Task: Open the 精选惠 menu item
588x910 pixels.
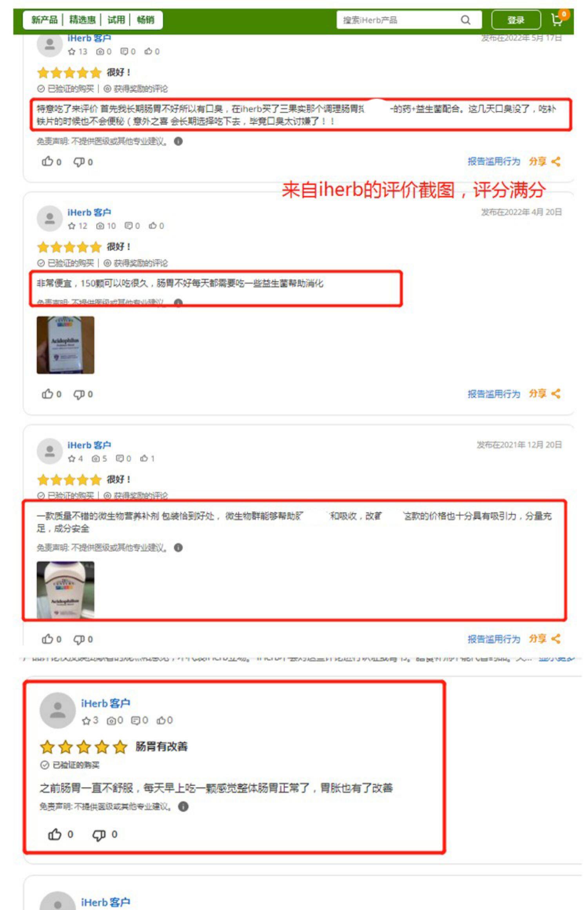Action: (82, 20)
